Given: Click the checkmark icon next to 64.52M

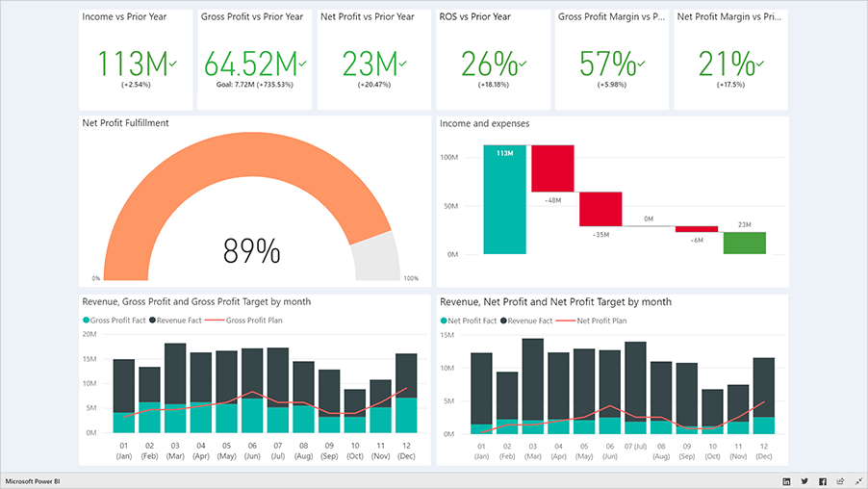Looking at the screenshot, I should [302, 64].
